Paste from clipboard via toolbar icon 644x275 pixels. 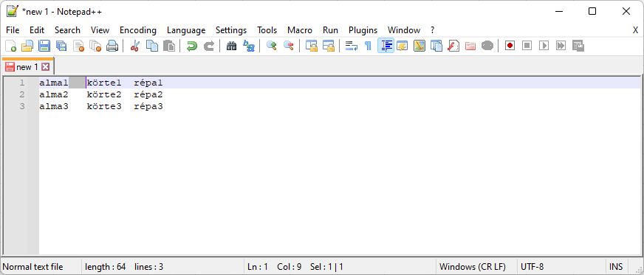pos(169,46)
